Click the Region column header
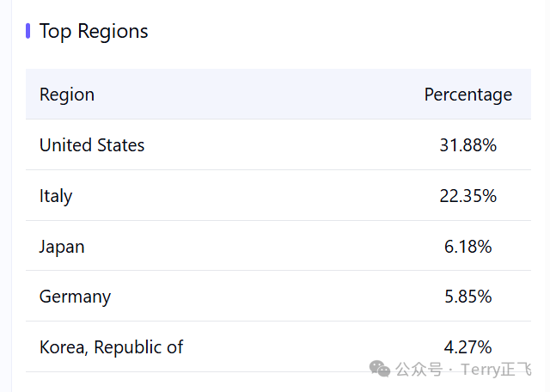This screenshot has width=550, height=392. (67, 95)
